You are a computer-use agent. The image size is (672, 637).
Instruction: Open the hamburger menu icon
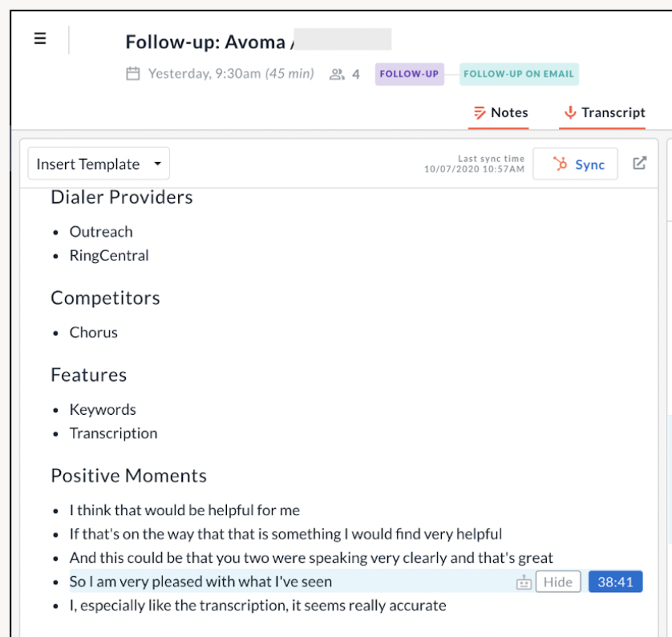(40, 39)
